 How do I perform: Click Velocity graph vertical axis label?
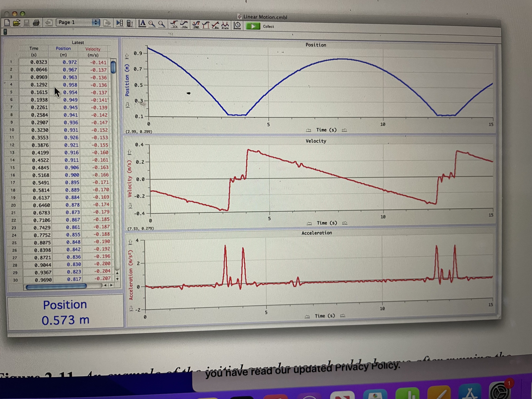click(x=130, y=179)
